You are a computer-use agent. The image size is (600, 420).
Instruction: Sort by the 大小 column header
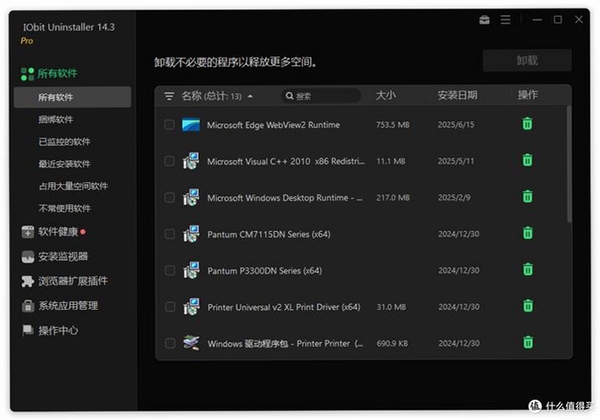click(386, 95)
